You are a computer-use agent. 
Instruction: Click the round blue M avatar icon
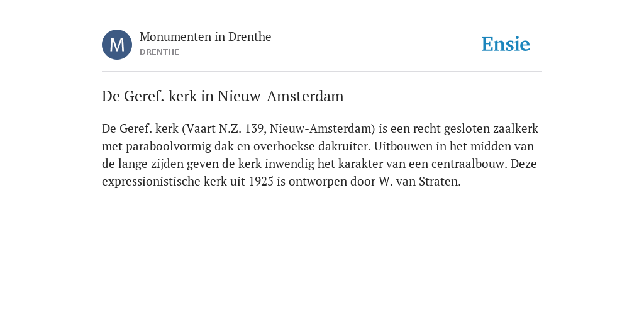[x=117, y=45]
